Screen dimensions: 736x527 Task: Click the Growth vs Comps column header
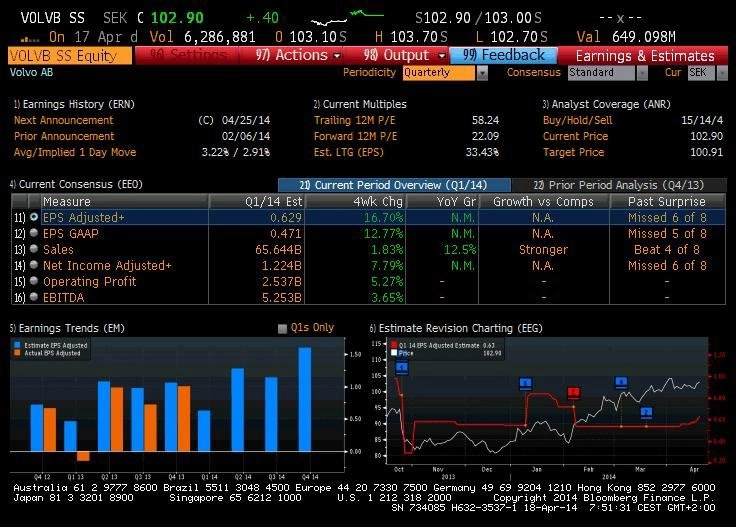click(x=544, y=201)
